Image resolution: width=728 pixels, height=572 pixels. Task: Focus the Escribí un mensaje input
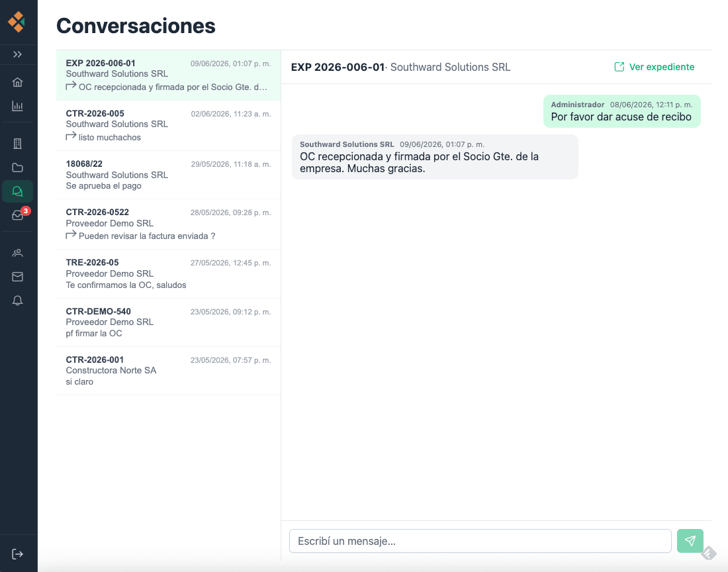pos(480,541)
